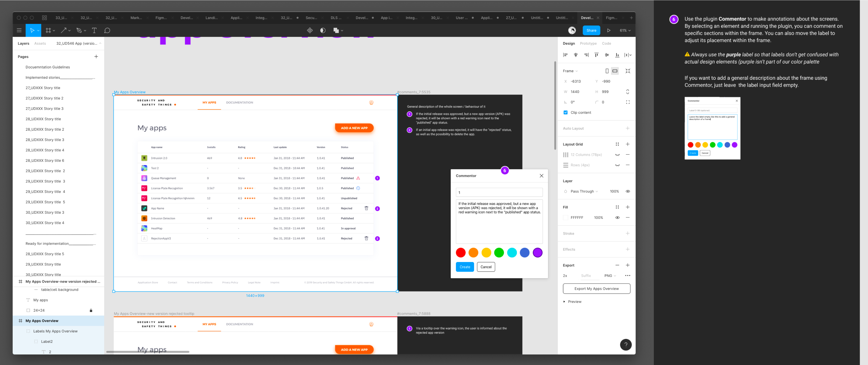868x365 pixels.
Task: Open the 61% zoom dropdown
Action: (x=625, y=30)
